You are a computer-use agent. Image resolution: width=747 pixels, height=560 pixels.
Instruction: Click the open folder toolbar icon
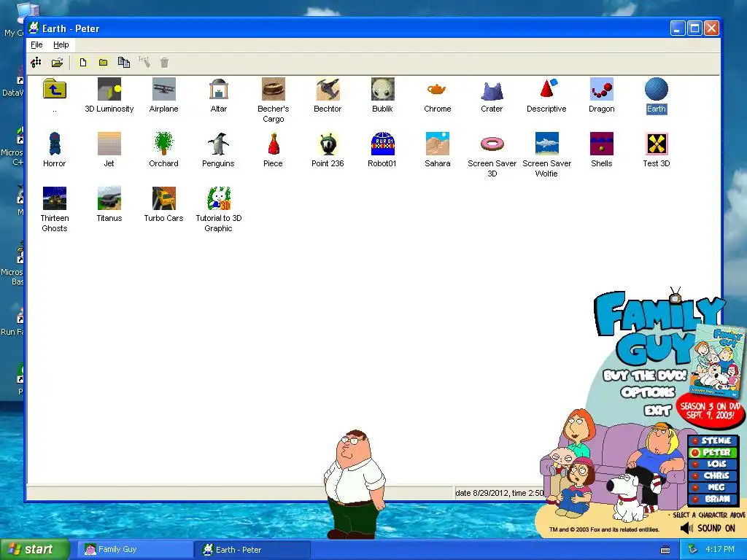pos(57,63)
